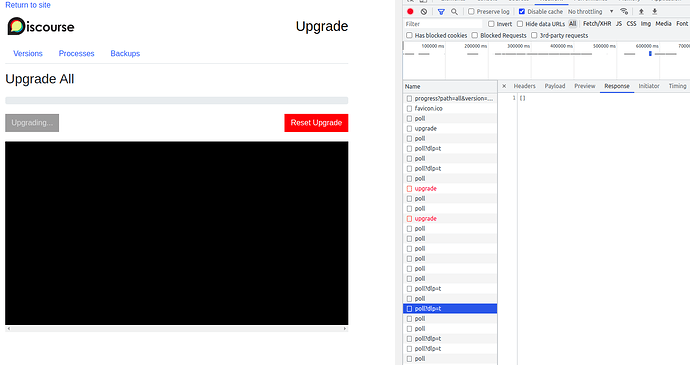Filter requests by JS type
Image resolution: width=690 pixels, height=365 pixels.
[619, 24]
